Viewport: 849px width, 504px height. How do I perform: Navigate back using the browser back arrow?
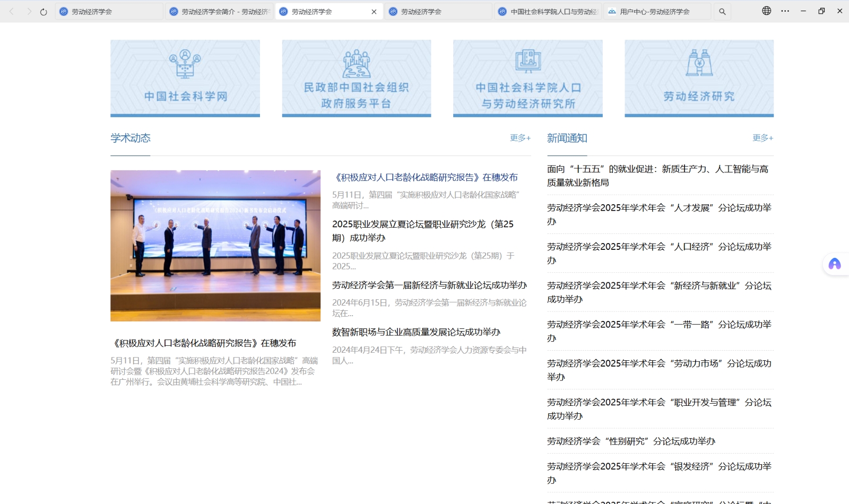point(12,11)
